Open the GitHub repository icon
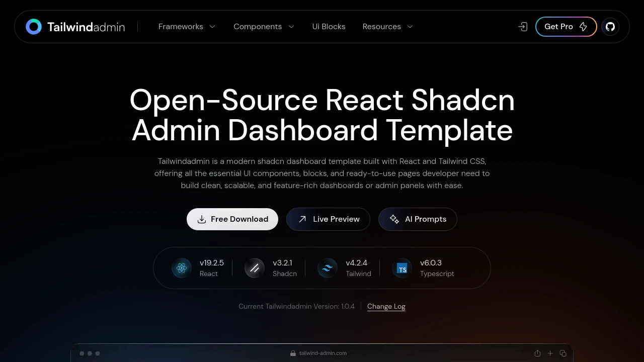644x362 pixels. 610,27
